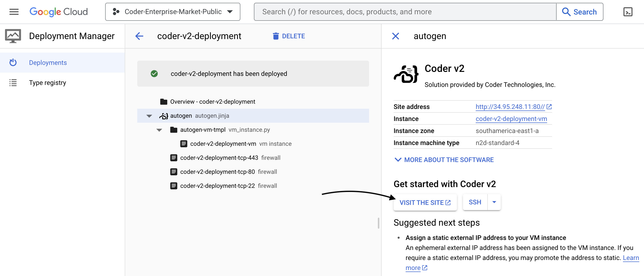
Task: Open the Cloud Shell terminal
Action: click(628, 12)
